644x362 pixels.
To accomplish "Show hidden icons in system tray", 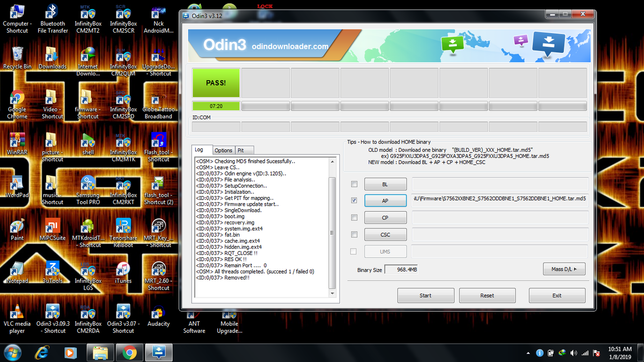I will click(528, 353).
